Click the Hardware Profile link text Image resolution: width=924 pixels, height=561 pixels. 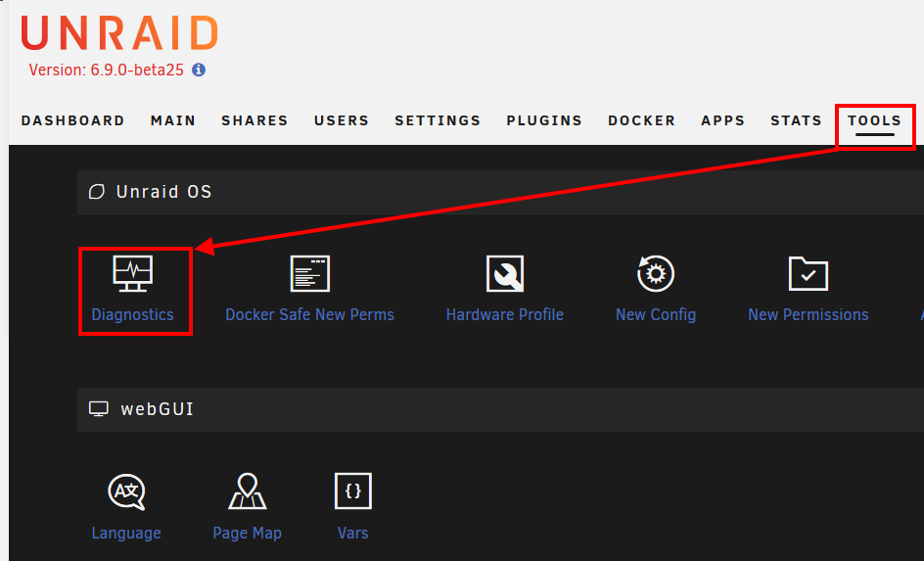coord(505,314)
